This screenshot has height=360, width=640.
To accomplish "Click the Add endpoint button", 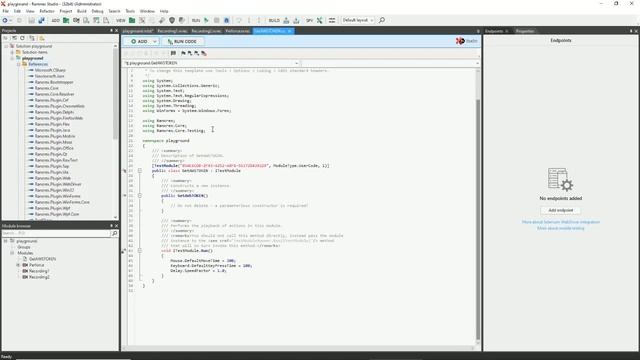I will (560, 210).
